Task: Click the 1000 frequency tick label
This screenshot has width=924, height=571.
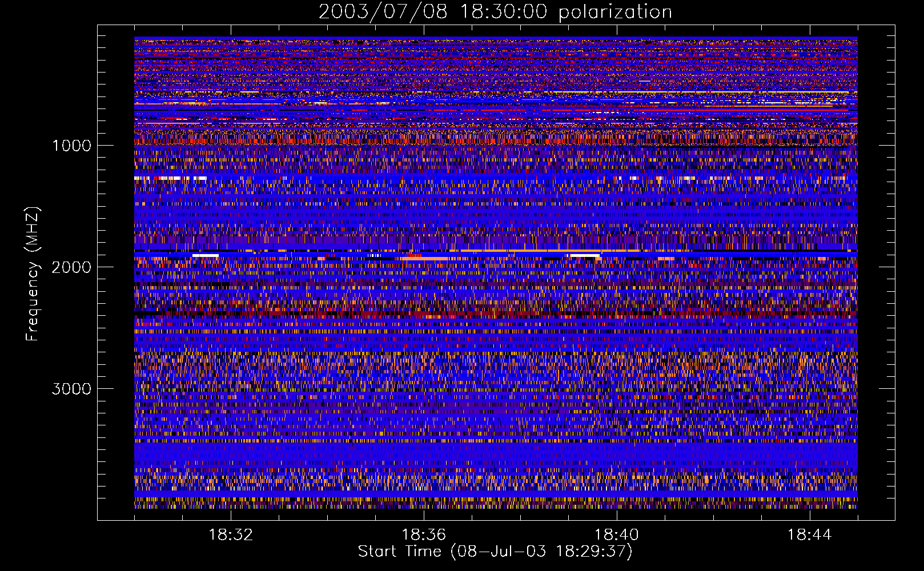Action: point(71,146)
